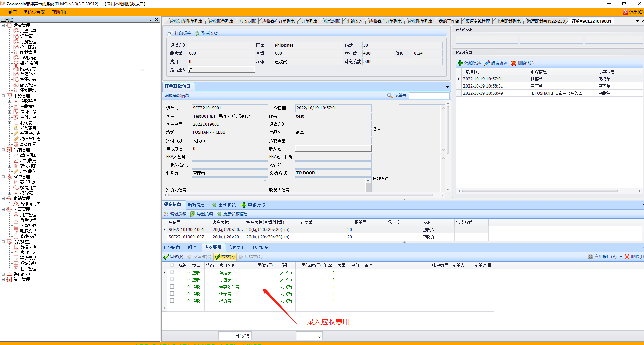Check the box for 海运费 row
Image resolution: width=644 pixels, height=345 pixels.
click(172, 272)
